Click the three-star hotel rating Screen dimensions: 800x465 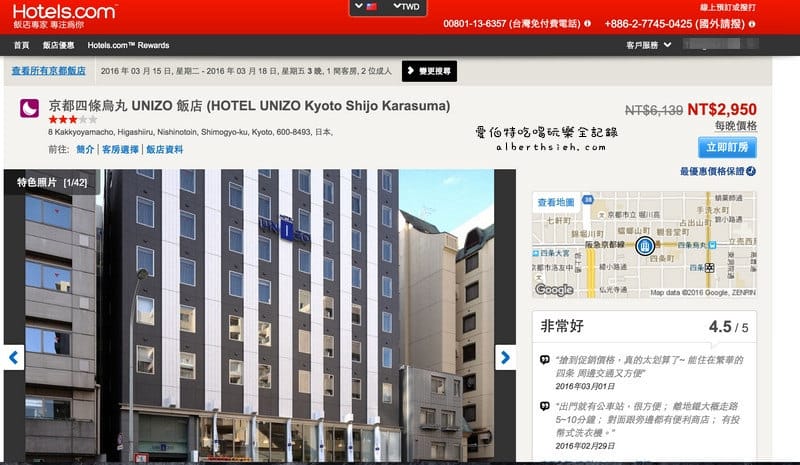tap(72, 119)
